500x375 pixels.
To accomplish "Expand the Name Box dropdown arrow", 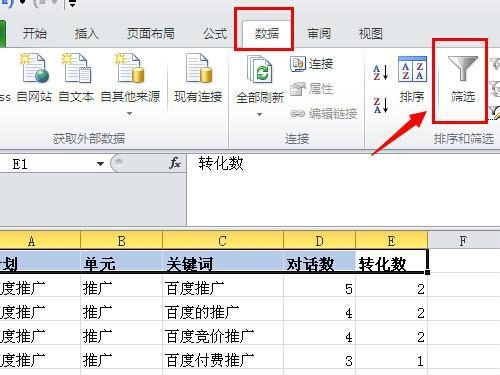I will point(100,164).
